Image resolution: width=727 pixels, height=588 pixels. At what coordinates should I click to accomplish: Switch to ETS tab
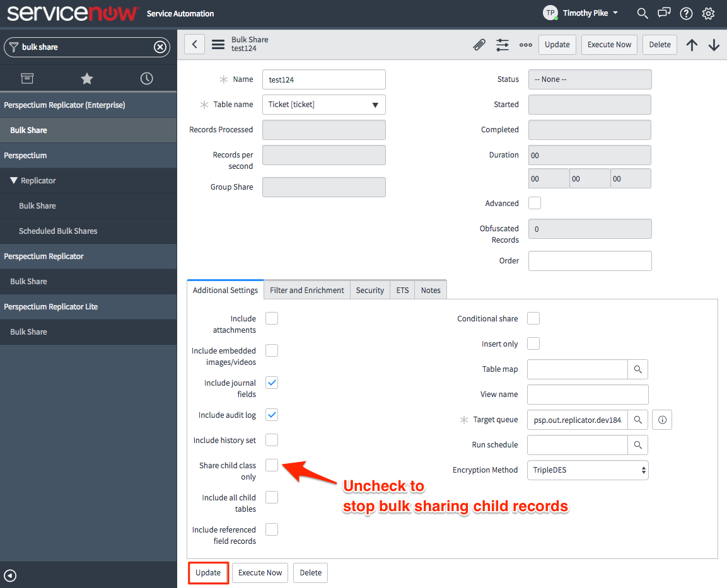(x=402, y=290)
